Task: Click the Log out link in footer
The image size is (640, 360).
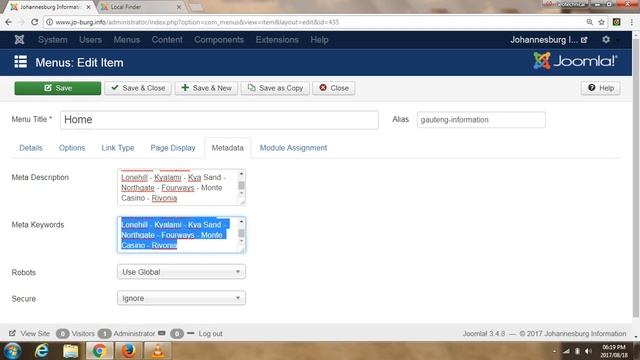Action: click(211, 333)
